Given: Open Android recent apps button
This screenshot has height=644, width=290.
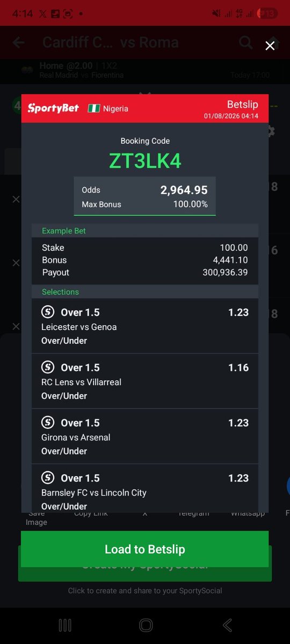Looking at the screenshot, I should (64, 625).
